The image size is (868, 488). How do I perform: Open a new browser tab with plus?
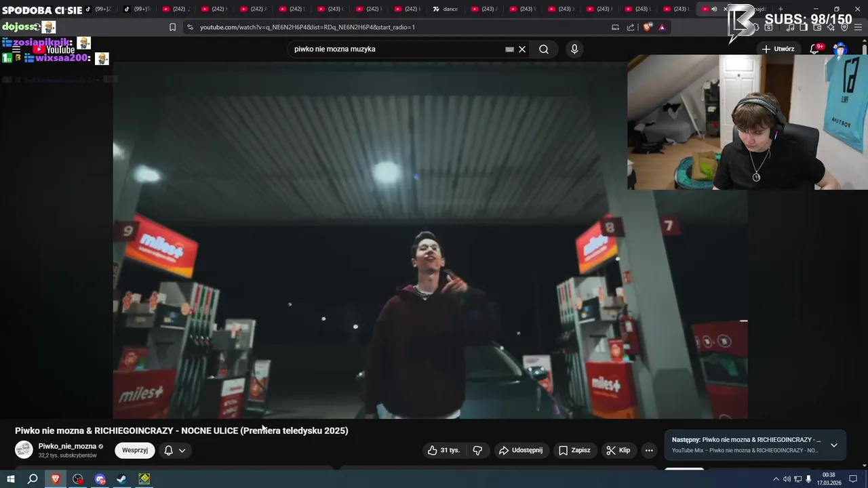(x=781, y=9)
